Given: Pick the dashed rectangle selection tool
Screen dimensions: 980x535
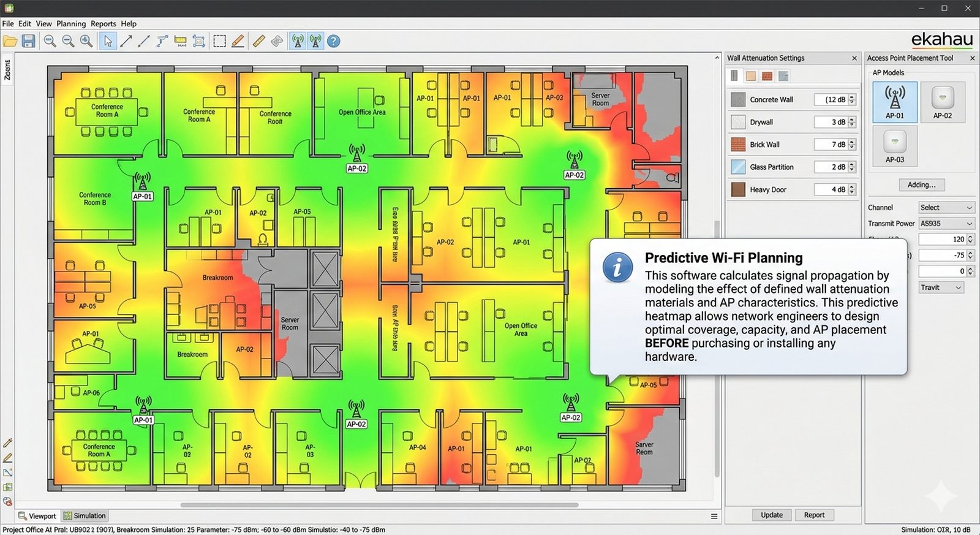Looking at the screenshot, I should (x=219, y=41).
